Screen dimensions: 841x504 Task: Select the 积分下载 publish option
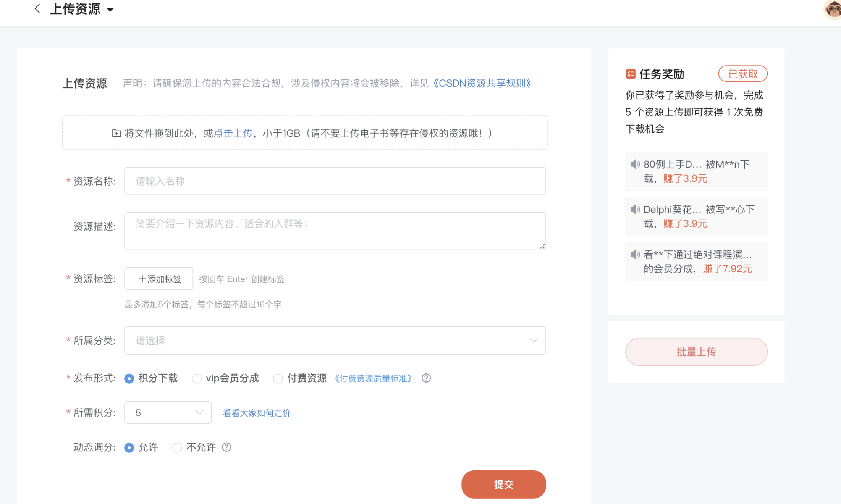tap(129, 378)
